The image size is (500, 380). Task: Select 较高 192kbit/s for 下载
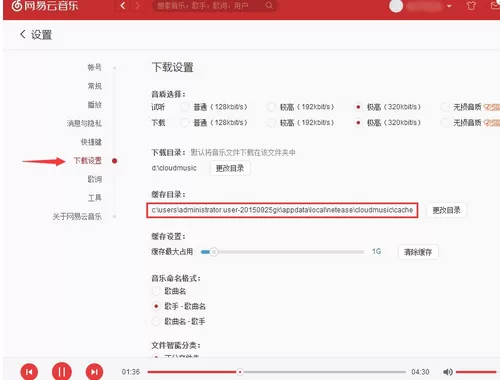[271, 123]
